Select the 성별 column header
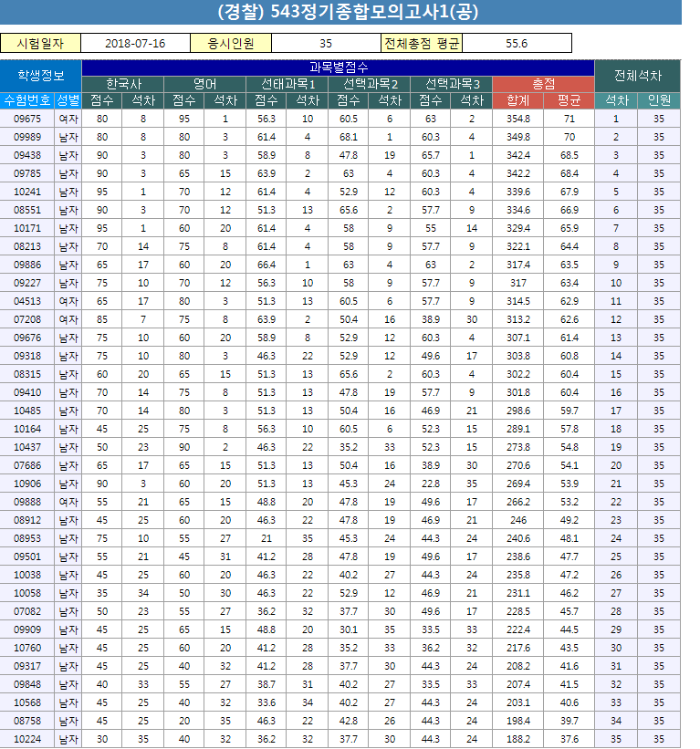 (68, 100)
